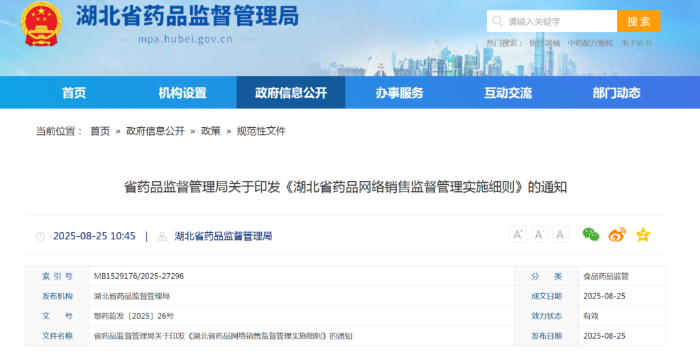
Task: Click the clock icon beside publish time
Action: point(40,236)
